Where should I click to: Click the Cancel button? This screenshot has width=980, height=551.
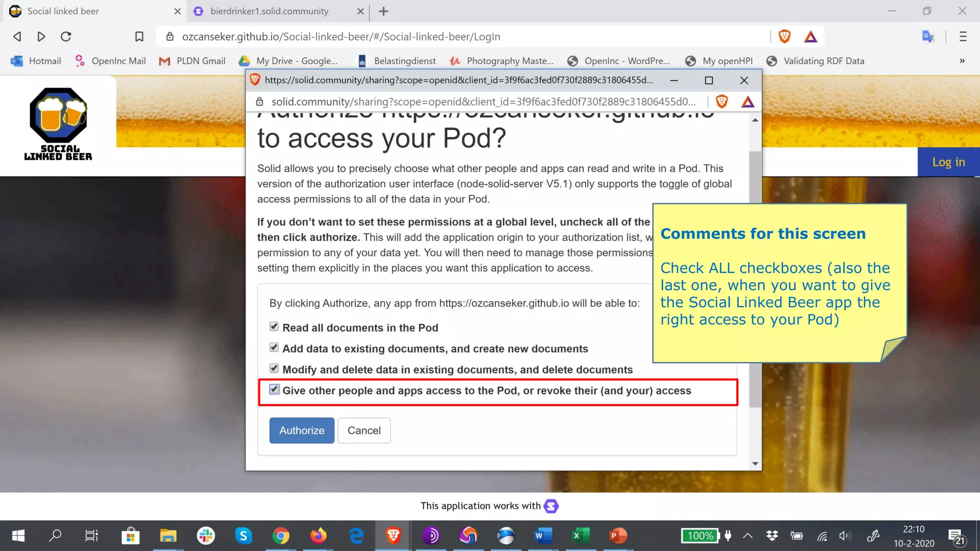pos(364,430)
